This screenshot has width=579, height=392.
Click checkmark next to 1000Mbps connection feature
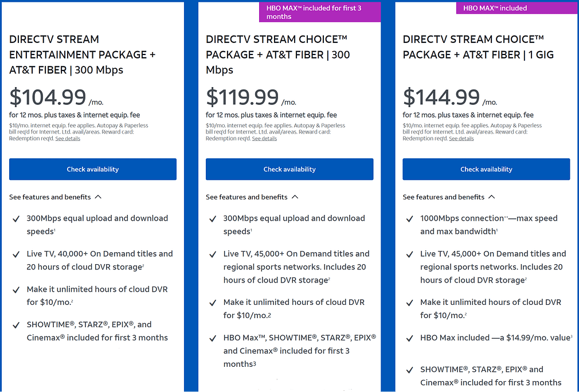coord(409,218)
